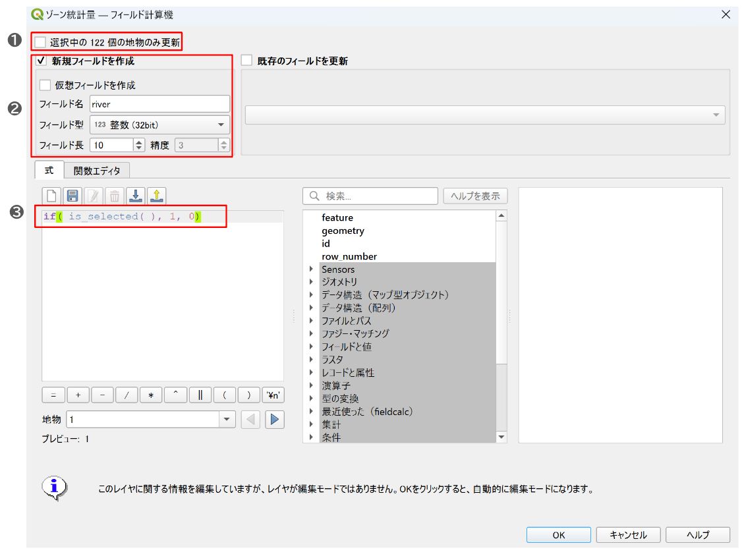The image size is (742, 560).
Task: Expand データ構造（配列） group
Action: tap(311, 308)
